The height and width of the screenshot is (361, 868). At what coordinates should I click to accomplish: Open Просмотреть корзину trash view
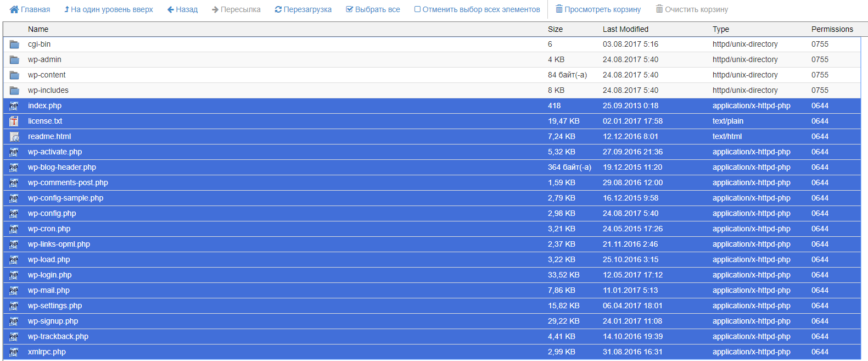point(598,9)
